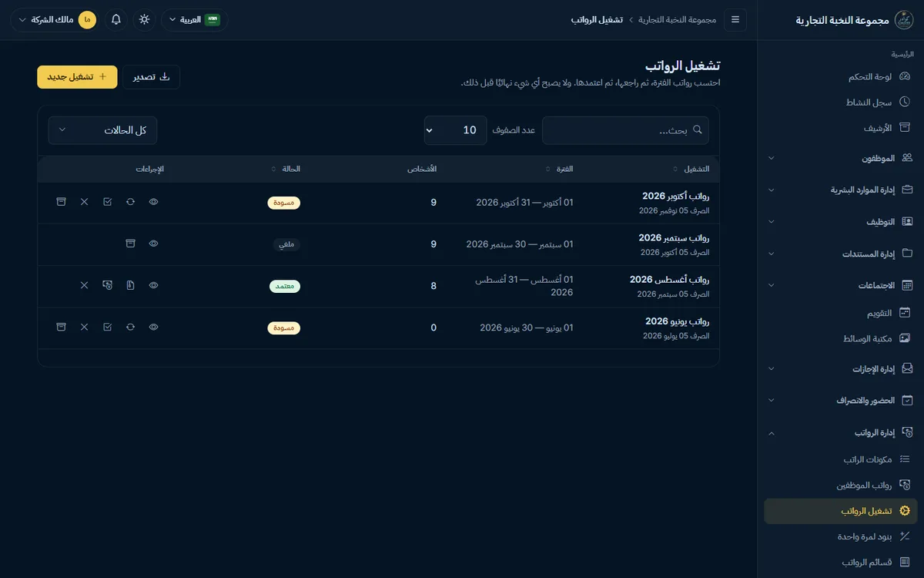Image resolution: width=924 pixels, height=578 pixels.
Task: Open August 2026 payroll file icon
Action: pyautogui.click(x=131, y=285)
